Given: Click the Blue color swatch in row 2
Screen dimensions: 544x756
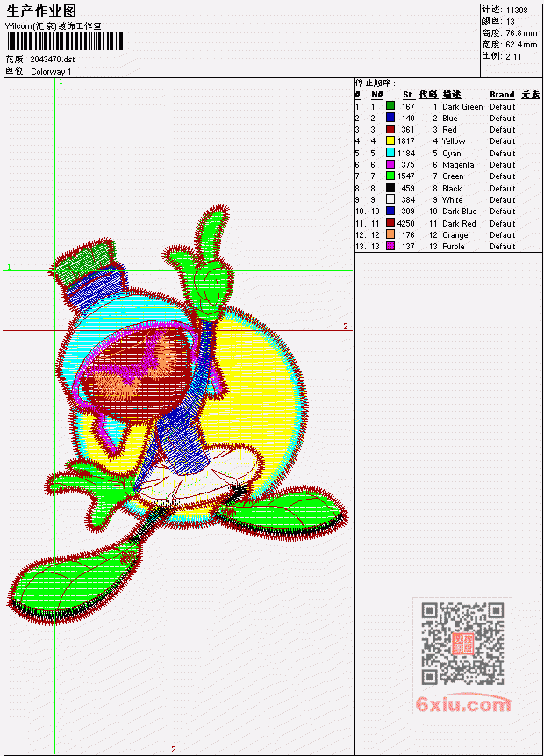Looking at the screenshot, I should tap(390, 118).
